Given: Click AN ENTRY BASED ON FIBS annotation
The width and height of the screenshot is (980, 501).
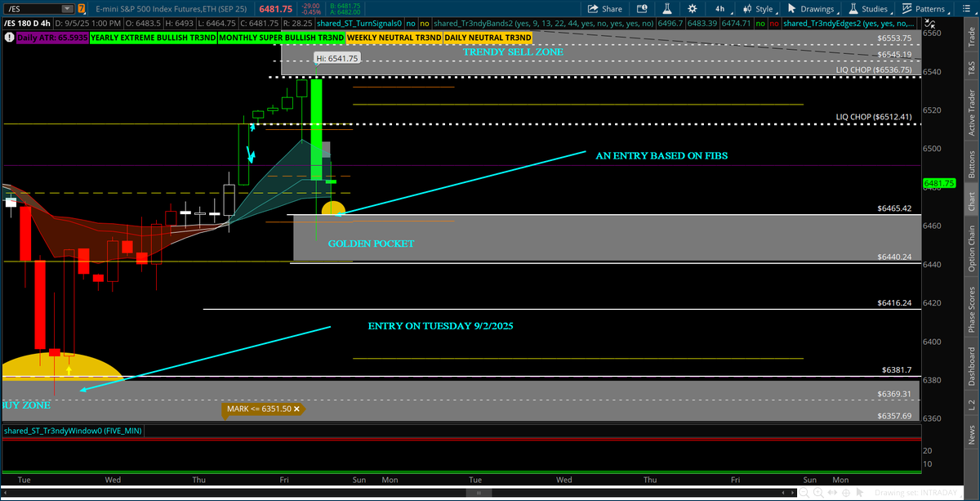Looking at the screenshot, I should pyautogui.click(x=661, y=155).
